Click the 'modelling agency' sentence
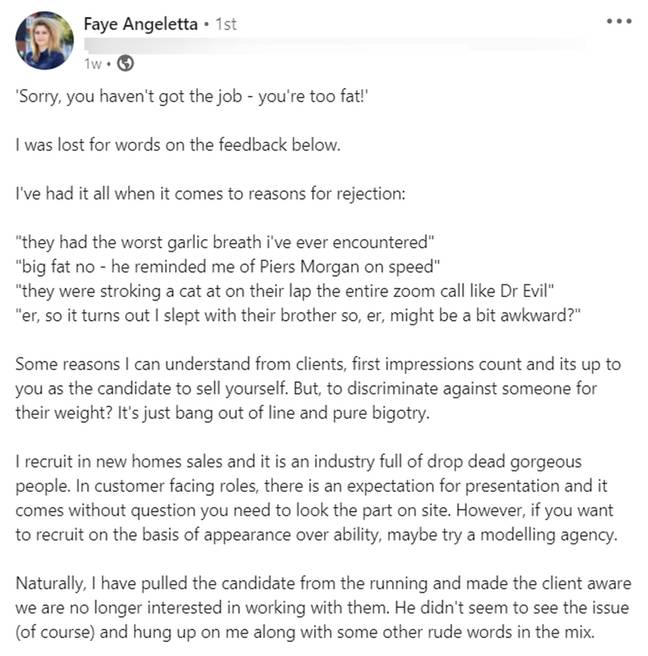Screen dimensions: 648x656 [x=317, y=535]
